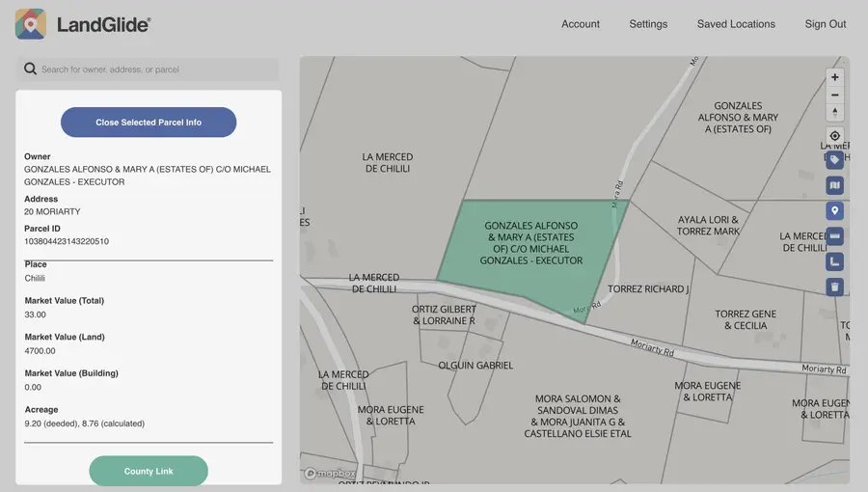Select the area measure tool
The width and height of the screenshot is (868, 492).
click(x=835, y=261)
